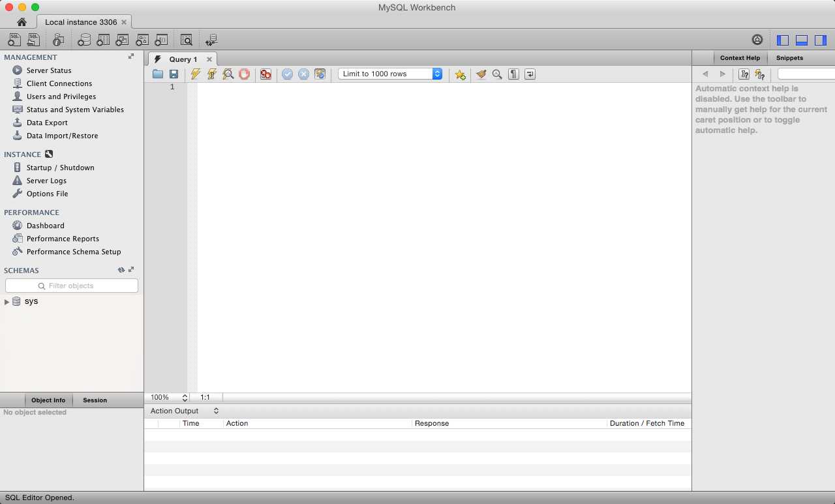Commit transaction checkmark icon
The width and height of the screenshot is (835, 504).
tap(287, 74)
